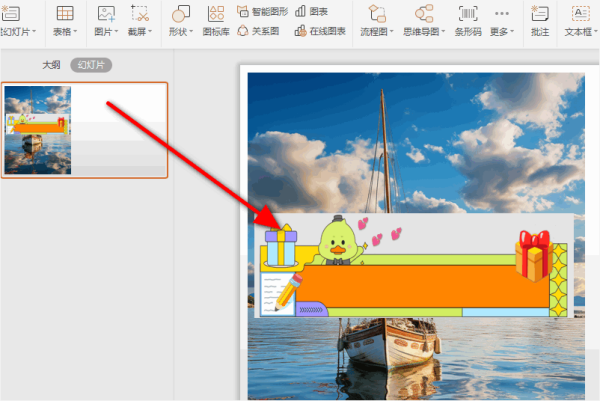Click the 文本框 text box icon
Screen dimensions: 600x401
click(581, 14)
